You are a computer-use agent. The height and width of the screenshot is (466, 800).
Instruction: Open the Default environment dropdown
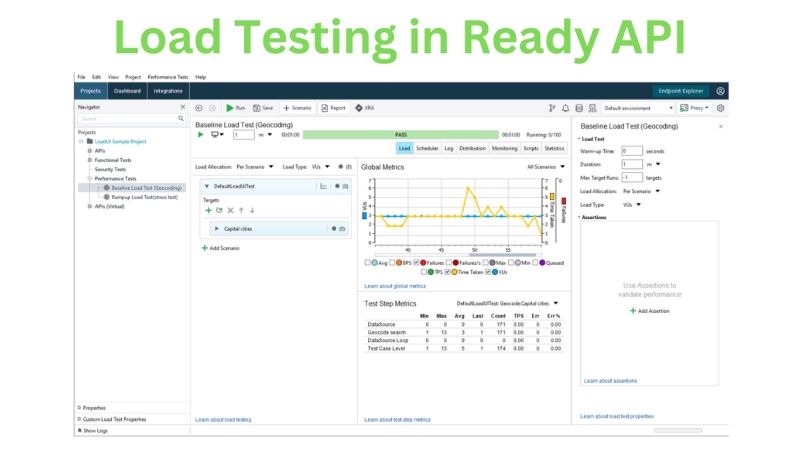(638, 108)
